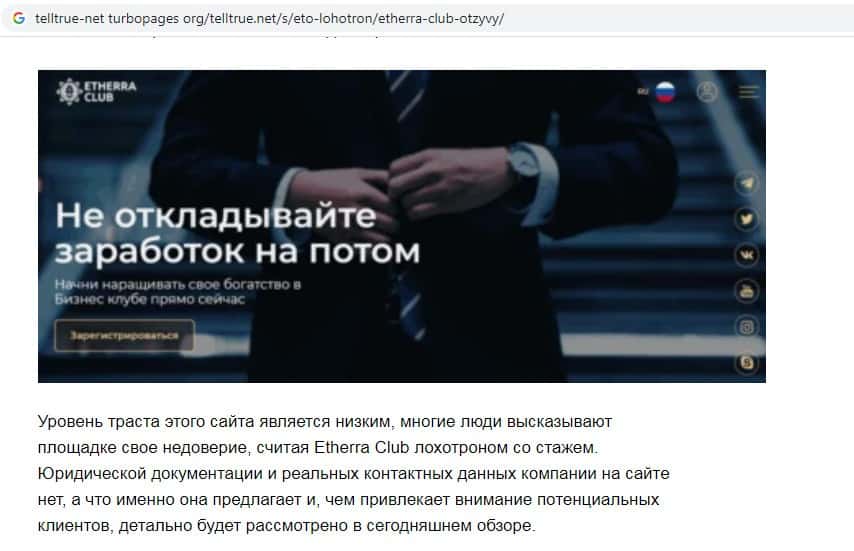Open the Telegram social icon
Viewport: 854px width, 551px height.
click(747, 183)
